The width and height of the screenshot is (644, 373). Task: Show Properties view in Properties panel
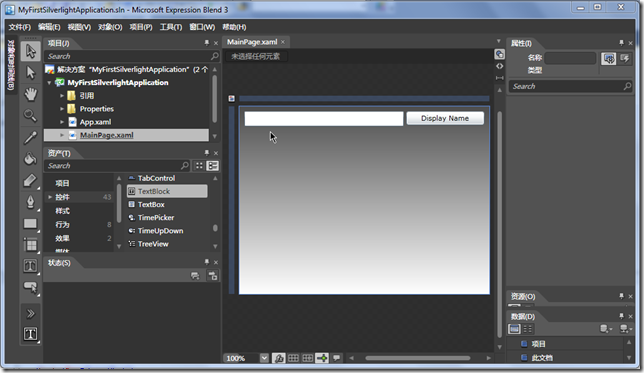point(609,58)
